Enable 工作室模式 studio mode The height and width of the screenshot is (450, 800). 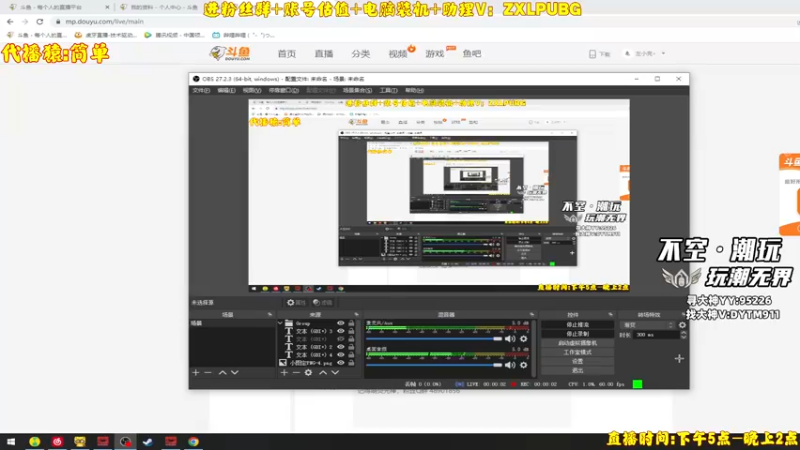point(578,352)
